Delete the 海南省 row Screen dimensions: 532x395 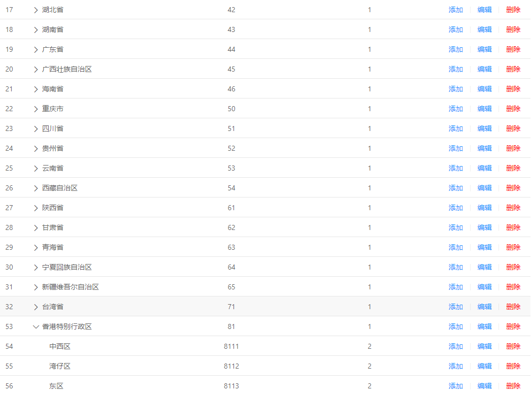tap(513, 89)
